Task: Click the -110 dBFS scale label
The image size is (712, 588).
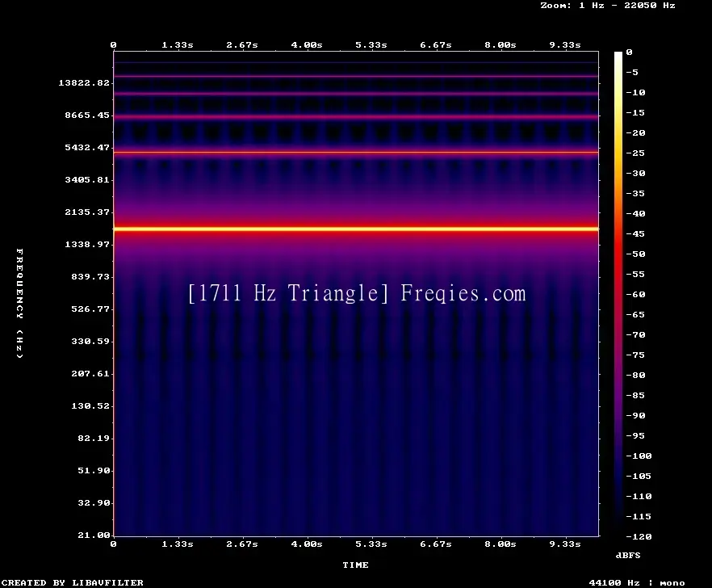Action: 639,496
